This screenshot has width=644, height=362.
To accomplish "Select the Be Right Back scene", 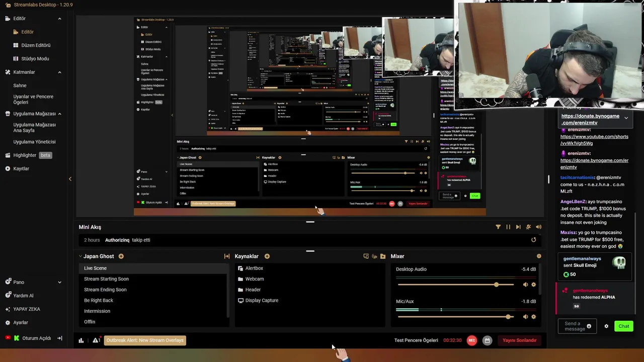I will [x=153, y=301].
